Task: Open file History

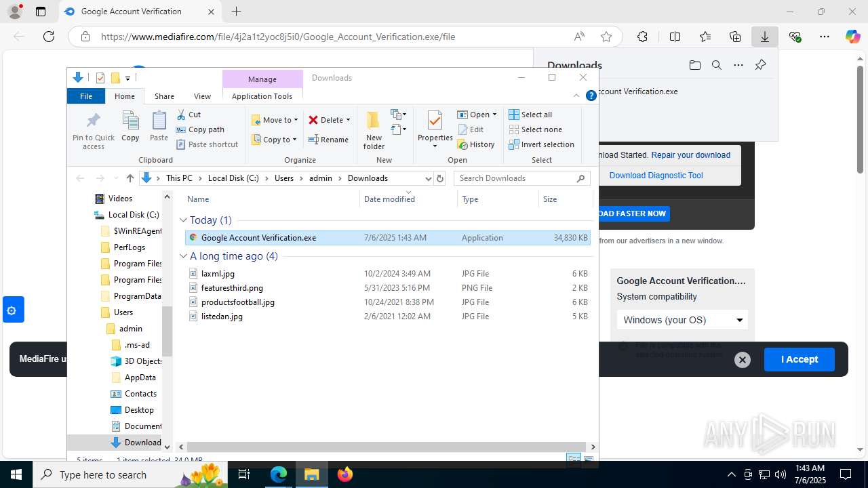Action: point(476,144)
